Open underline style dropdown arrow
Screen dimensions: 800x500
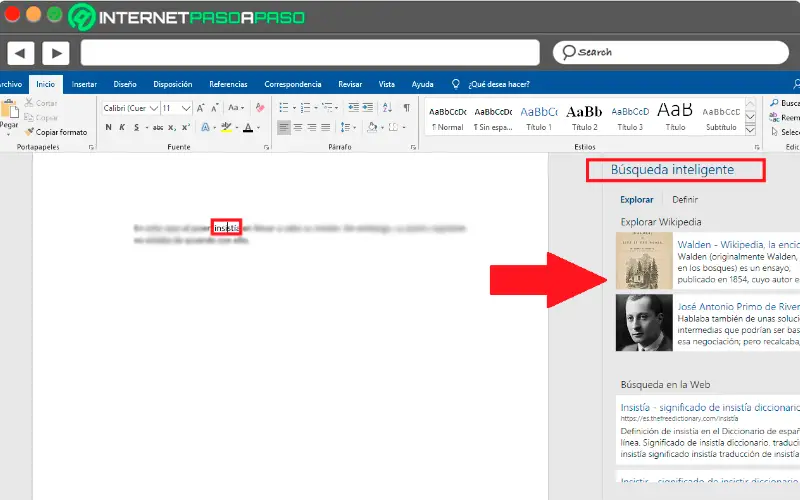[147, 128]
